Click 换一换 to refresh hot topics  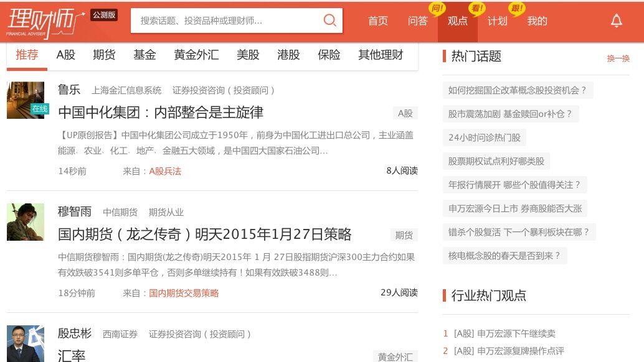click(x=618, y=58)
